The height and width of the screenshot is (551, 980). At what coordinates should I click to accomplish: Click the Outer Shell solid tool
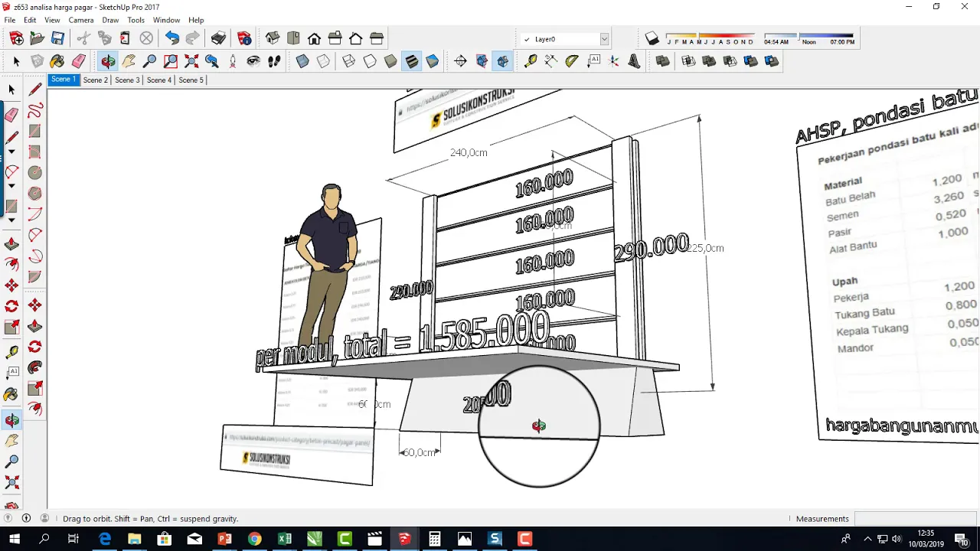[663, 61]
